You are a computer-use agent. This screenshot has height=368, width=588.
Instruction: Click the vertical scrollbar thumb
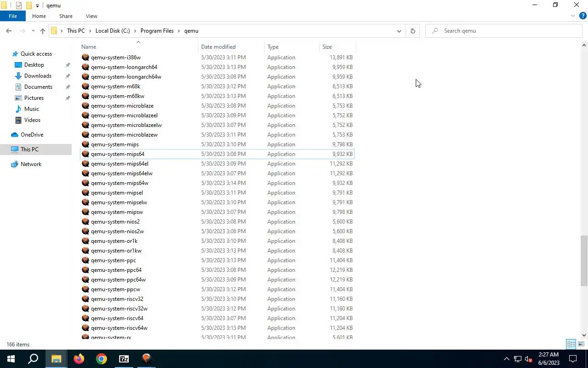584,261
